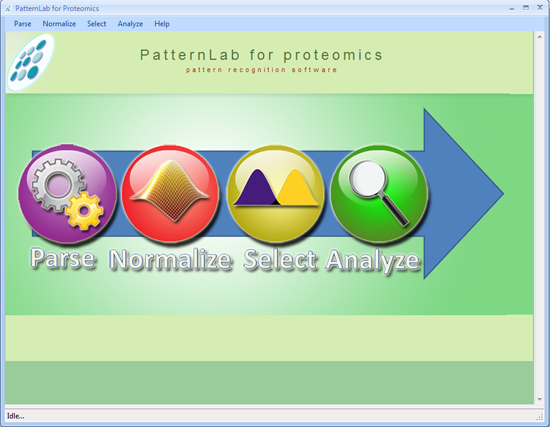Click the red surface-plot Normalize icon

[x=170, y=194]
